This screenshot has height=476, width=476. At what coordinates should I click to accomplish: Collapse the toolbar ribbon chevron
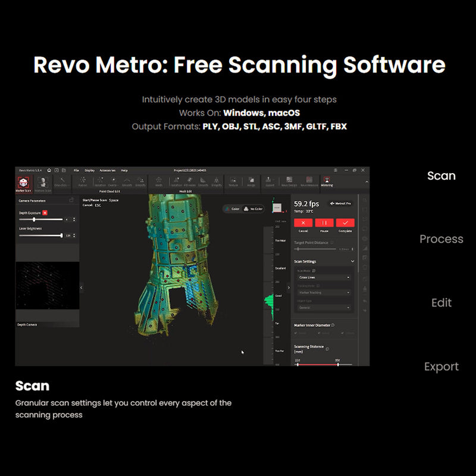tap(367, 182)
